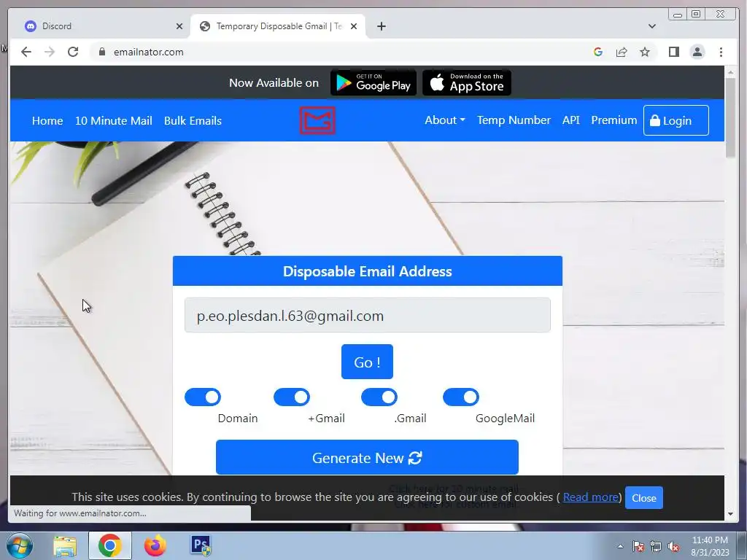Open the Google Play store badge
The width and height of the screenshot is (747, 560).
[x=373, y=83]
